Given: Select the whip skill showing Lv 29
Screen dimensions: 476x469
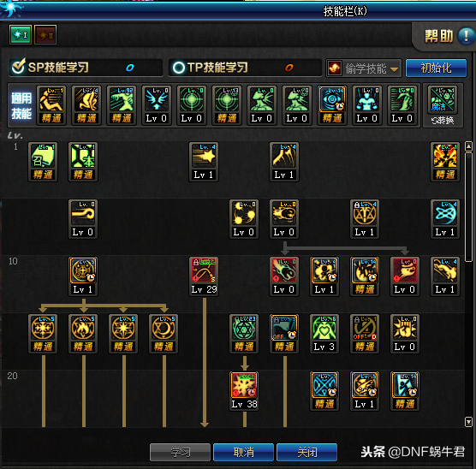Looking at the screenshot, I should pyautogui.click(x=204, y=276).
